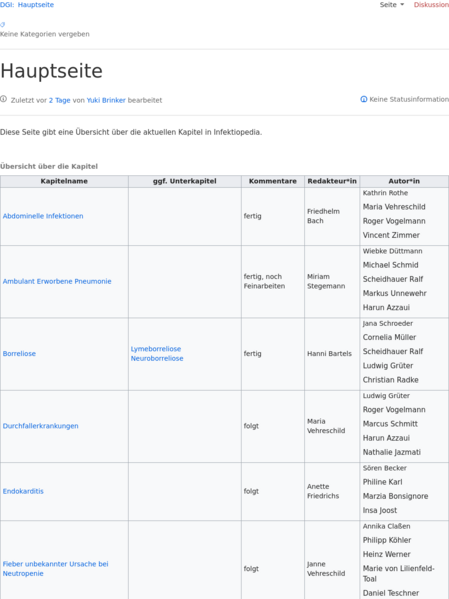449x599 pixels.
Task: Click 'Keine Kategorien vergeben' text
Action: tap(45, 34)
